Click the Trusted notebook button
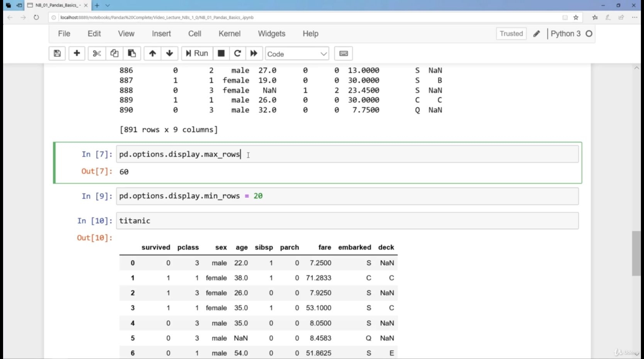Screen dimensions: 644x359 (511, 34)
